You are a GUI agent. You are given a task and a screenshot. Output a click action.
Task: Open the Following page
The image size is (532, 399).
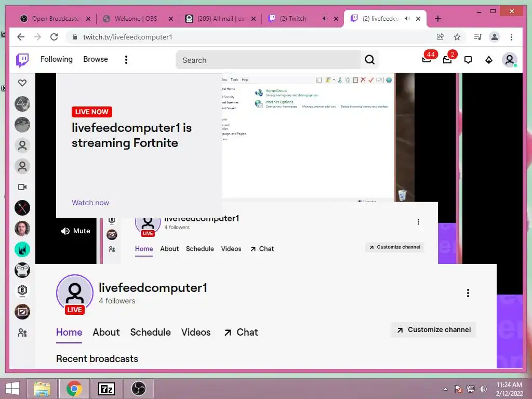point(56,59)
